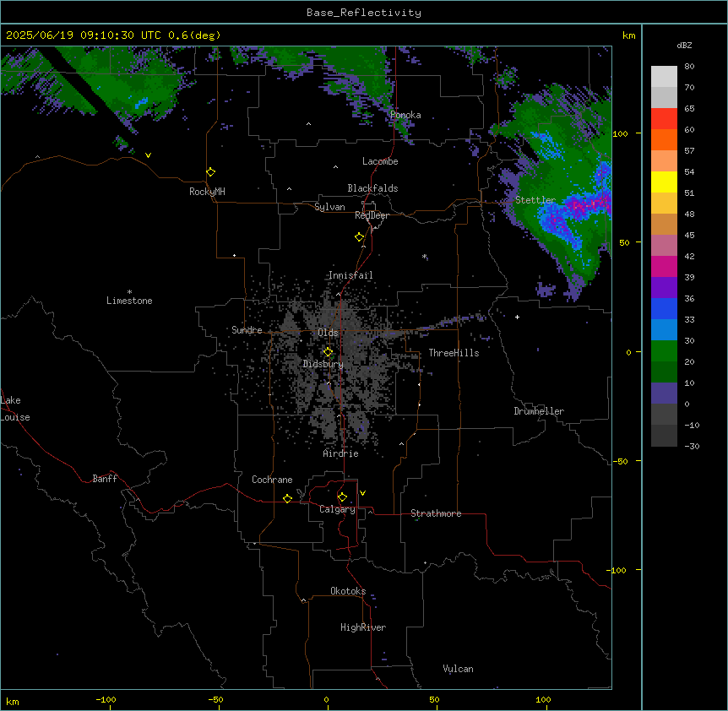
Task: Click the white plus marker north of Drumheller
Action: tap(517, 317)
